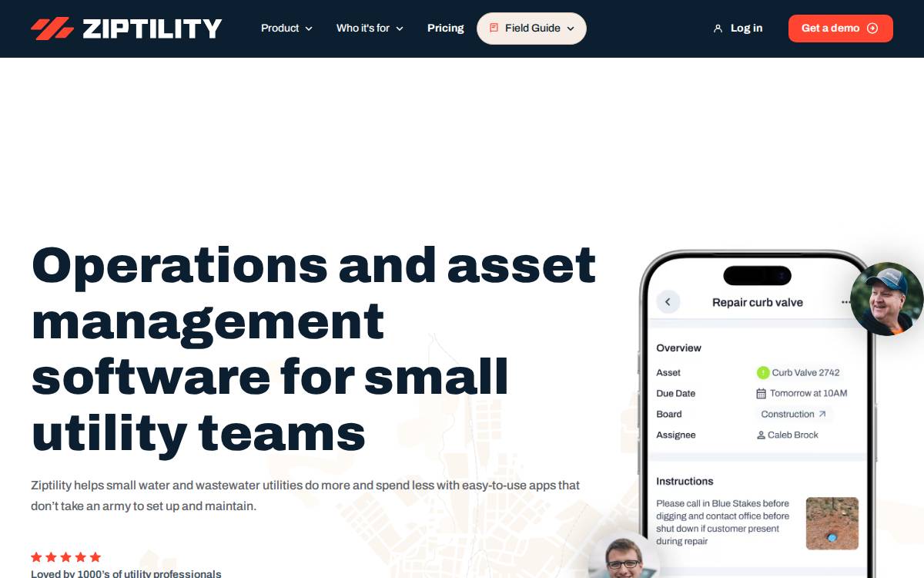
Task: Expand the Who it's for chevron
Action: click(x=400, y=29)
